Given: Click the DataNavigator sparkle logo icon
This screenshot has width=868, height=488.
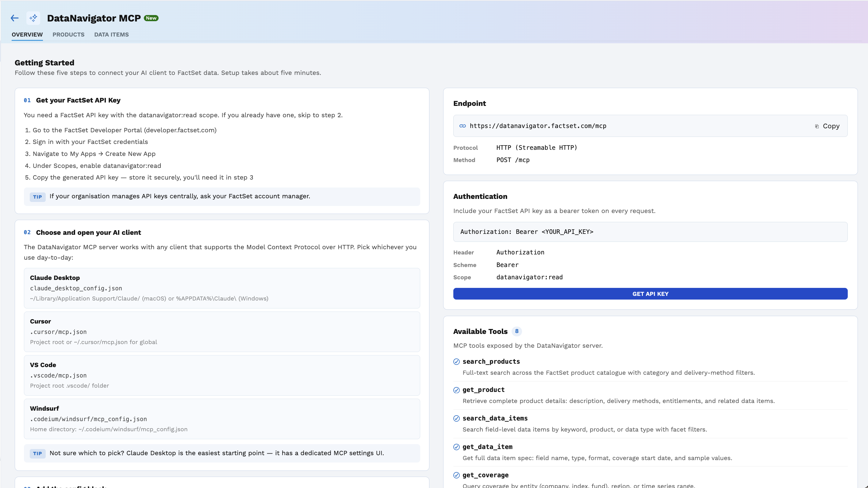Looking at the screenshot, I should (x=33, y=18).
